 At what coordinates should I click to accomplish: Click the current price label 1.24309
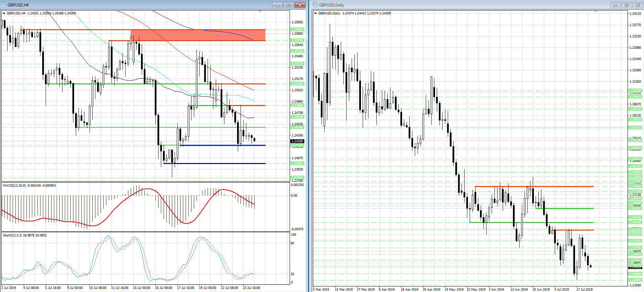coord(297,141)
